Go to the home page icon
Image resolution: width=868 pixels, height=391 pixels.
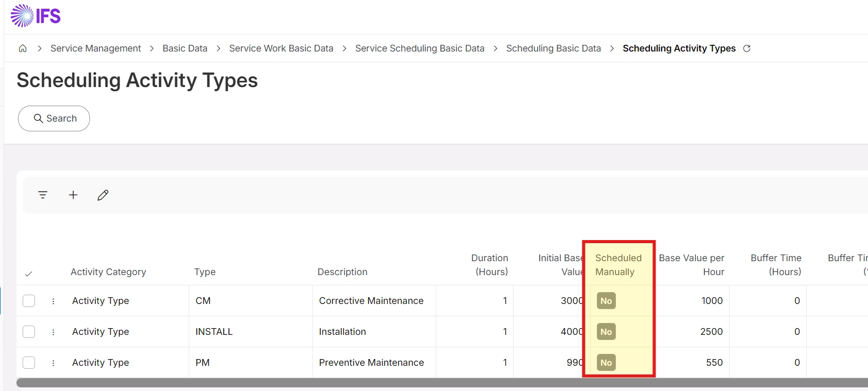(23, 48)
